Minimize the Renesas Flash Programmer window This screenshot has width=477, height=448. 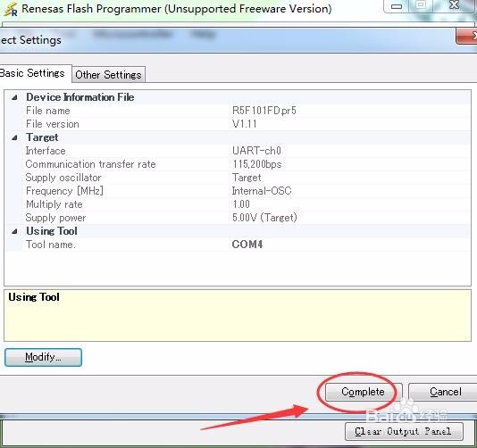pyautogui.click(x=397, y=6)
